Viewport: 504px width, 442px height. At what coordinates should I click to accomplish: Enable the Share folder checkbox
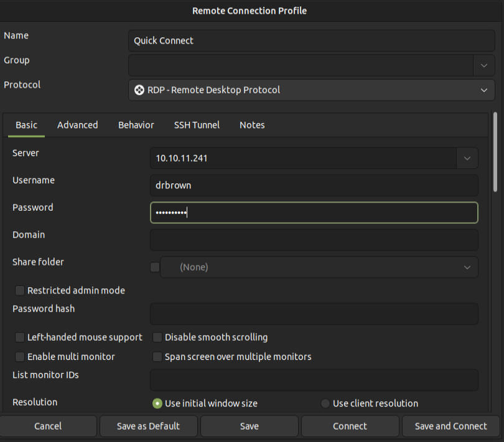coord(155,267)
